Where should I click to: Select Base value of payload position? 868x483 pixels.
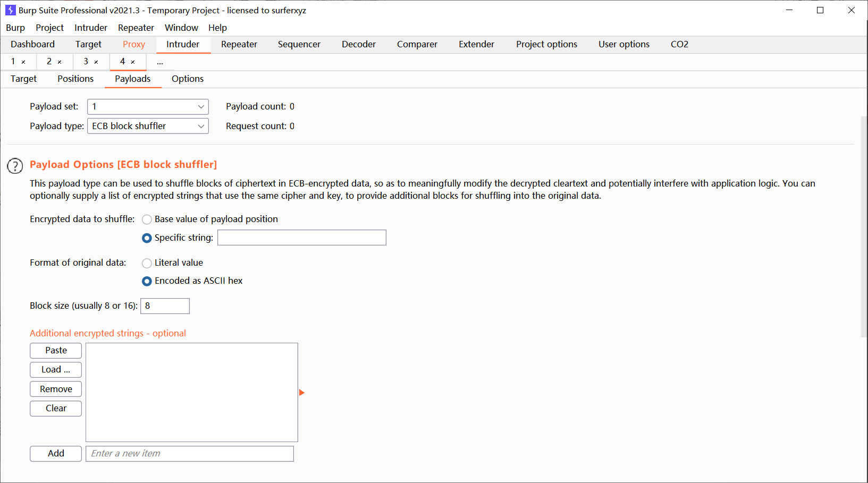click(x=147, y=219)
